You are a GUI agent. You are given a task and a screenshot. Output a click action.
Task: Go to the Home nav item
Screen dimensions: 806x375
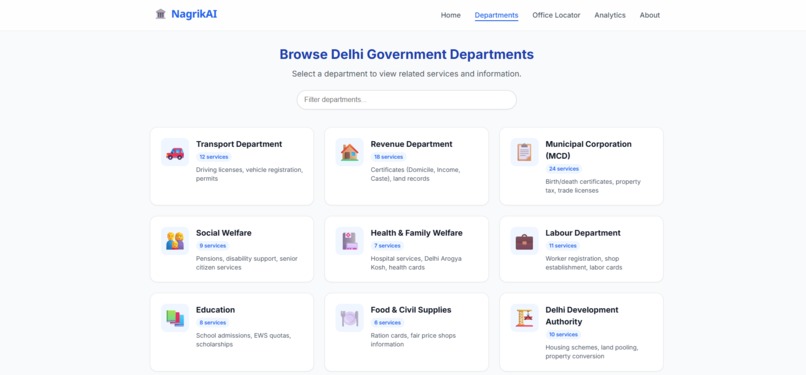pos(451,15)
